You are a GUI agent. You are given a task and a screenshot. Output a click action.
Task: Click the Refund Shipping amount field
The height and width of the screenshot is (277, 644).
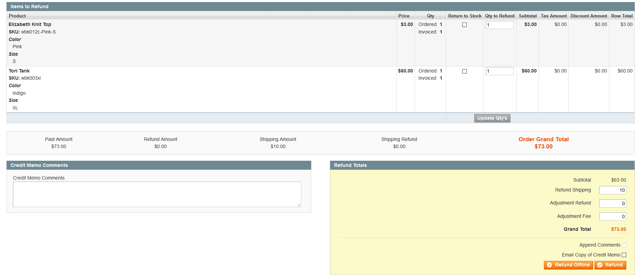click(x=612, y=190)
